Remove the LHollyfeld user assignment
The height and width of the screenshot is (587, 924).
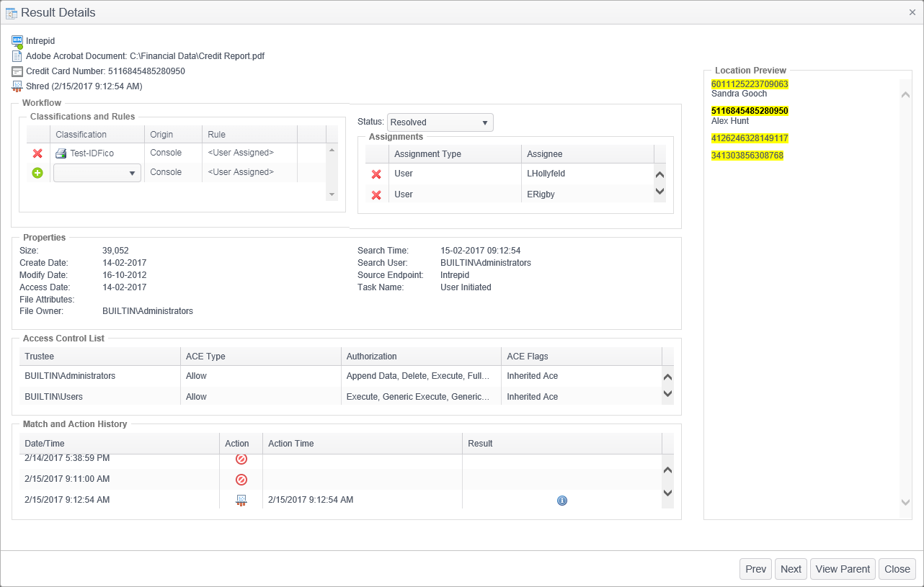(376, 174)
